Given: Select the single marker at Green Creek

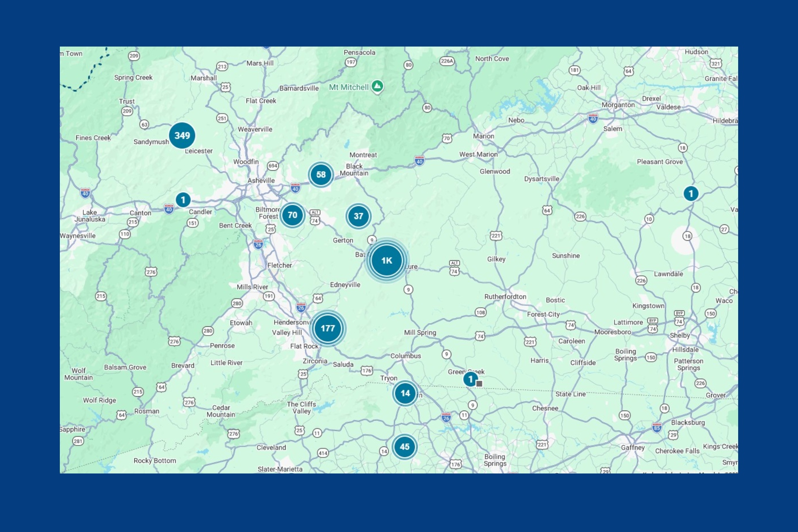Looking at the screenshot, I should pyautogui.click(x=470, y=379).
